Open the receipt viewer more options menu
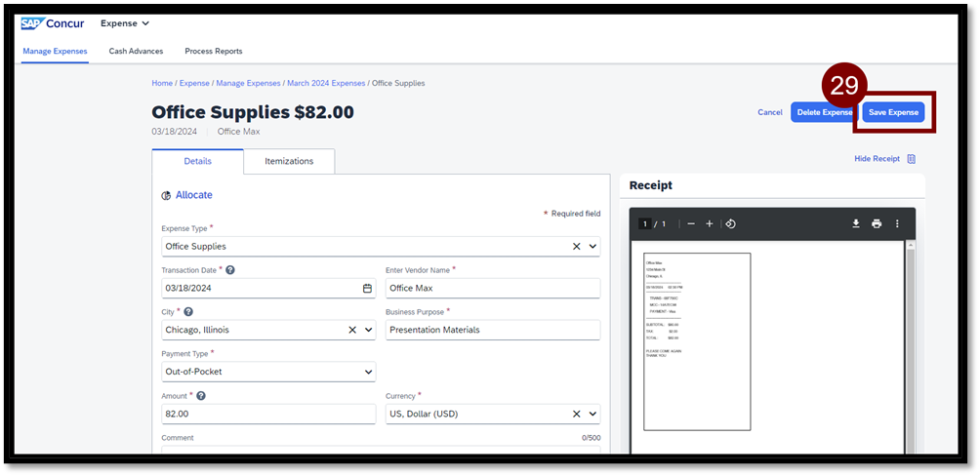The image size is (980, 476). point(897,224)
